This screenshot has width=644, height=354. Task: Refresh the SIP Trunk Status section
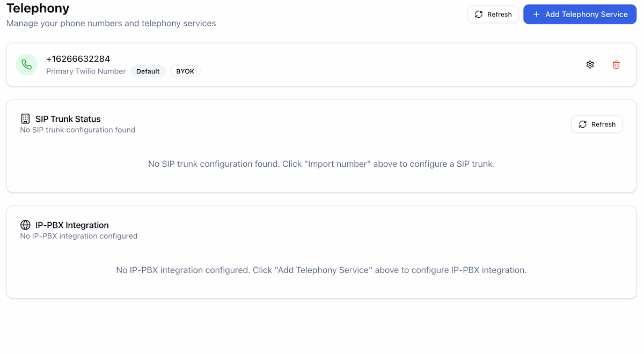pyautogui.click(x=597, y=124)
